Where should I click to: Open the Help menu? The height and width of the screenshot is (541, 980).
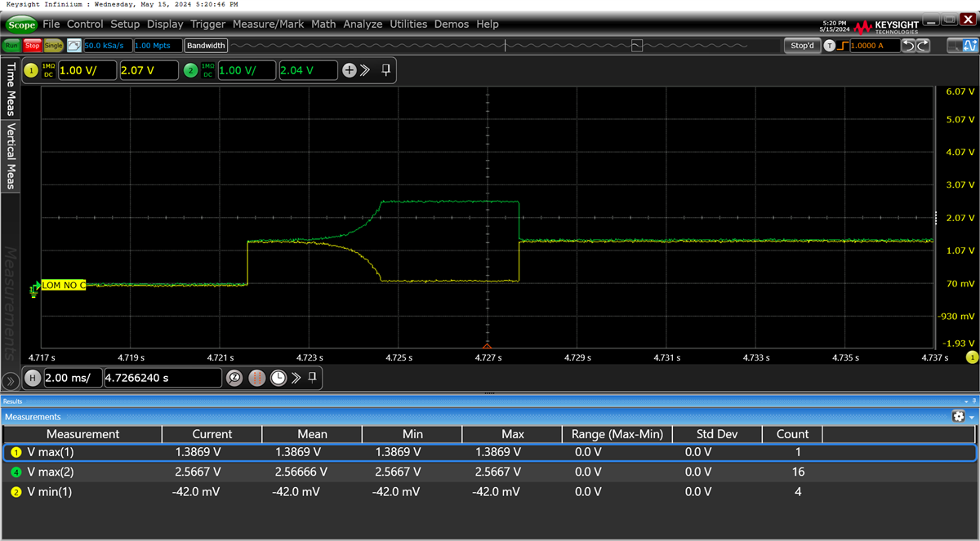(x=488, y=24)
